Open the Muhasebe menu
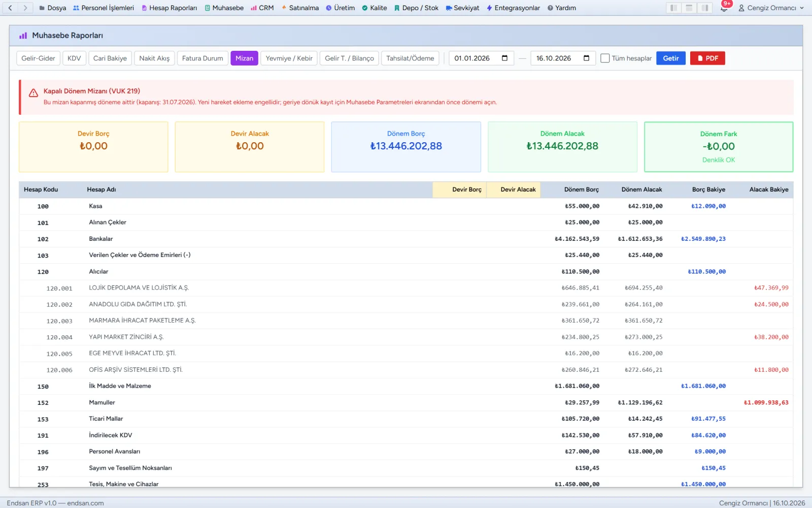Image resolution: width=812 pixels, height=508 pixels. (x=224, y=8)
